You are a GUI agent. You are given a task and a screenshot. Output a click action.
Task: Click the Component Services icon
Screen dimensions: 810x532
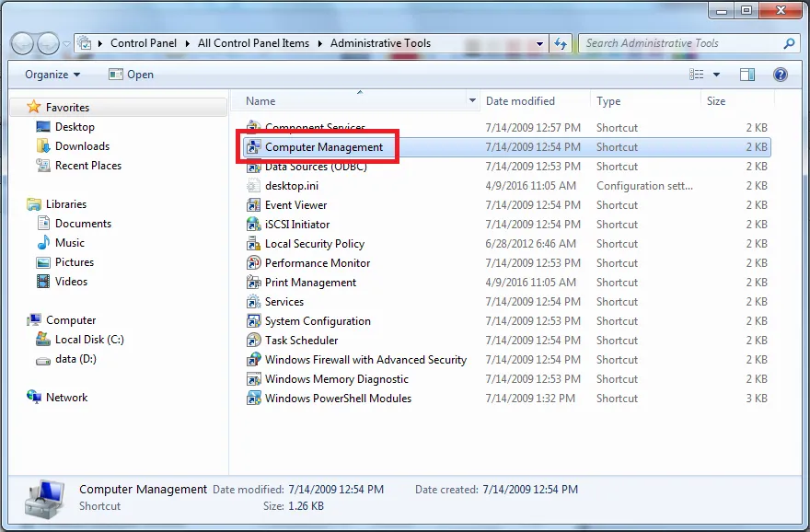pos(253,126)
